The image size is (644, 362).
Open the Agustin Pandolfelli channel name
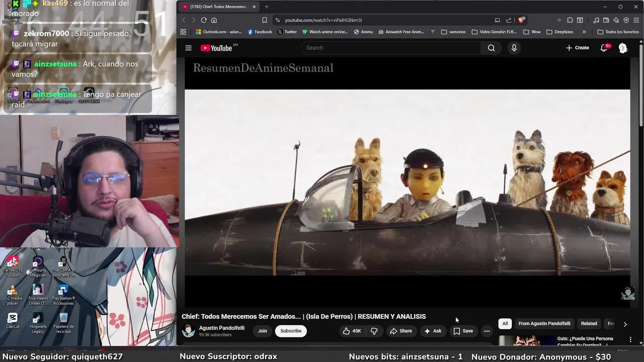tap(222, 328)
